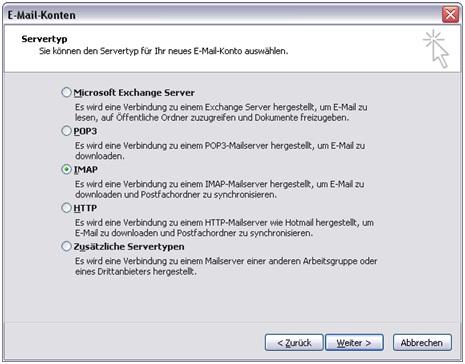
Task: Pick the HTTP radio button
Action: coord(66,208)
